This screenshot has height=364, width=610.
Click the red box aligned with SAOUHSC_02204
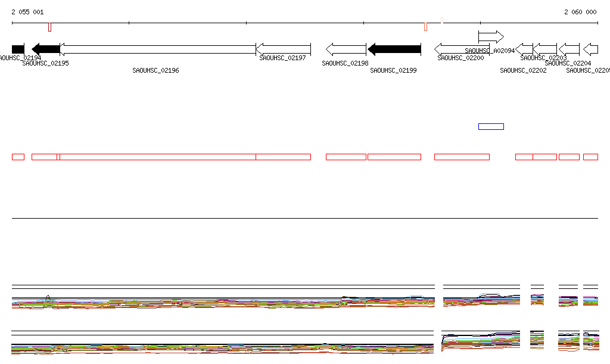coord(569,157)
